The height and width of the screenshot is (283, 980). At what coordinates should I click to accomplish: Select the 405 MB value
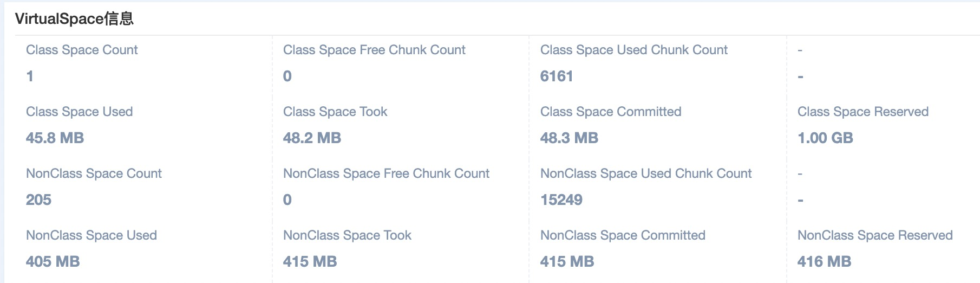(53, 262)
